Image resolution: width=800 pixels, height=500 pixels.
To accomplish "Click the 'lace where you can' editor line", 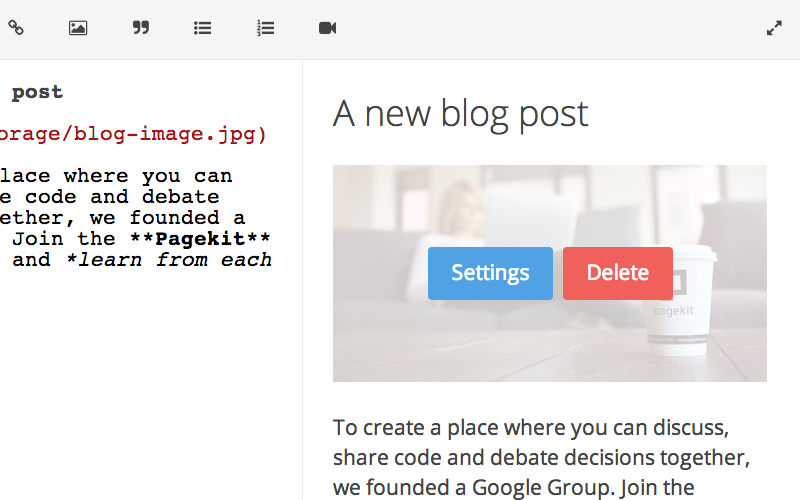I will tap(116, 176).
